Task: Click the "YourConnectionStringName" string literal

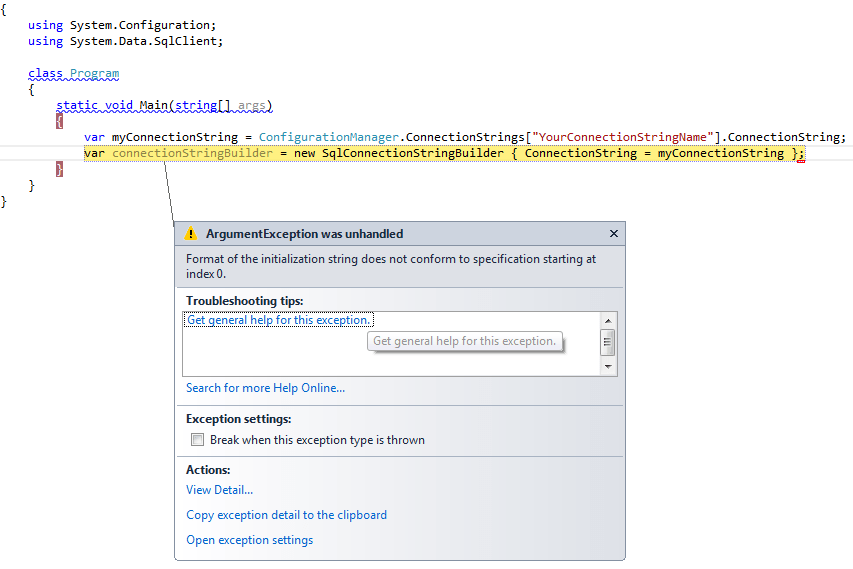Action: coord(622,137)
